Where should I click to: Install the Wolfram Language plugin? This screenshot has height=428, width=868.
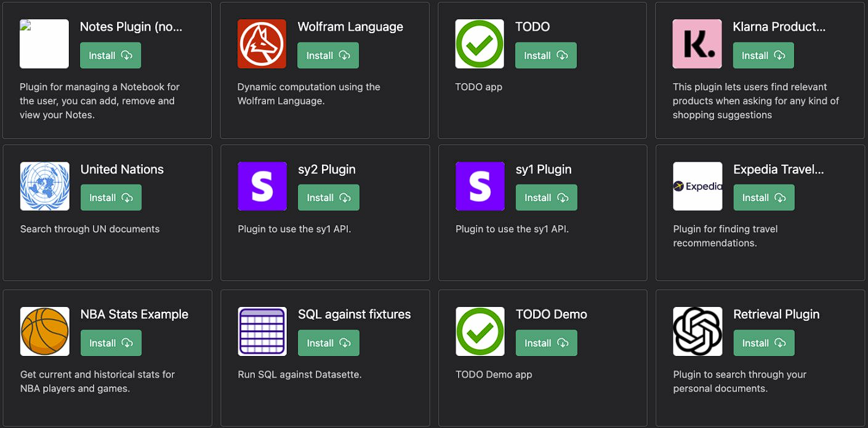(328, 55)
